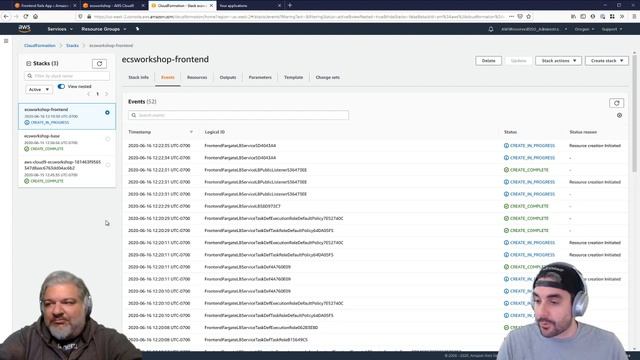Open the notifications bell
Viewport: 640px width, 360px height.
(x=491, y=29)
